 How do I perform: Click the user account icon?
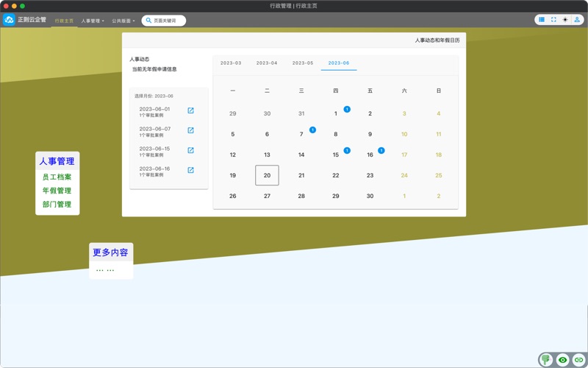pyautogui.click(x=577, y=20)
